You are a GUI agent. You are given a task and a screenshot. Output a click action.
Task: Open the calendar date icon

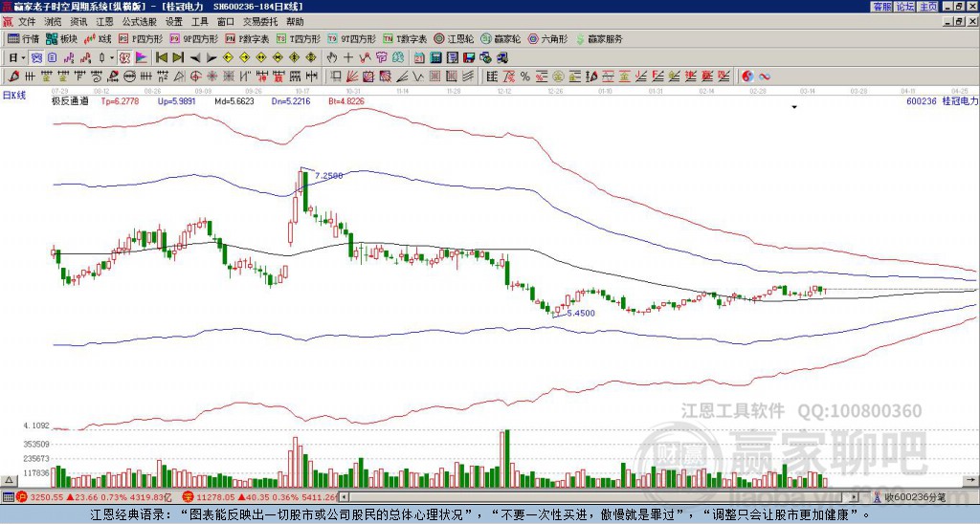click(419, 58)
